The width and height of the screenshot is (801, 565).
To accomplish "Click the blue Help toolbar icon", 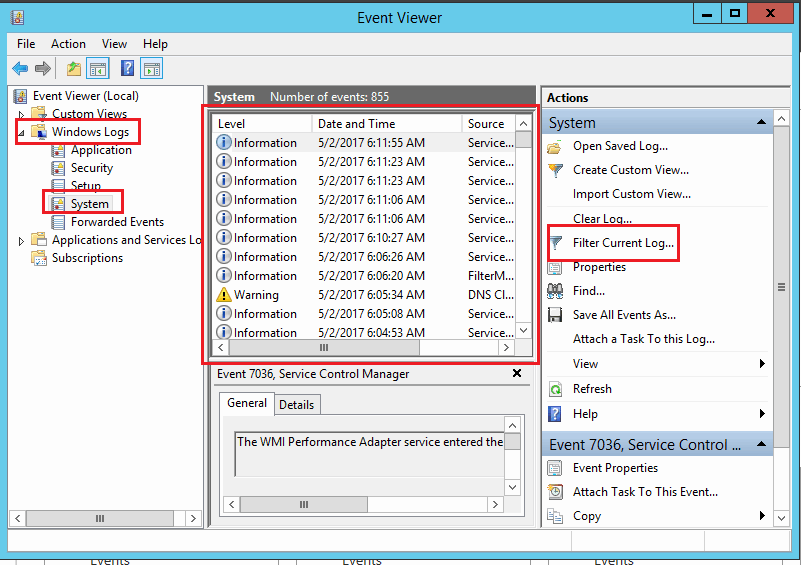I will pos(128,68).
